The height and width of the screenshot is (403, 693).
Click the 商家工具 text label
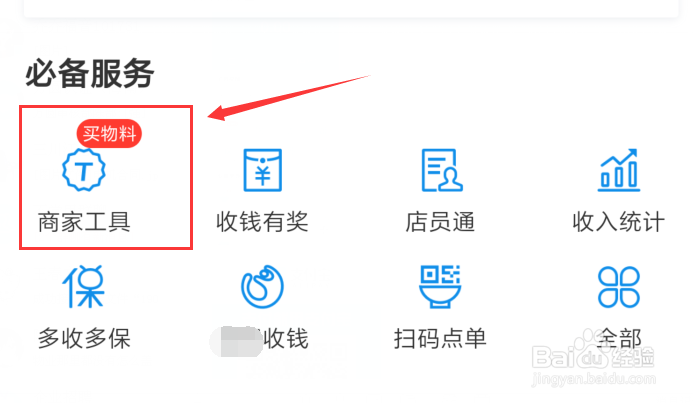coord(84,222)
